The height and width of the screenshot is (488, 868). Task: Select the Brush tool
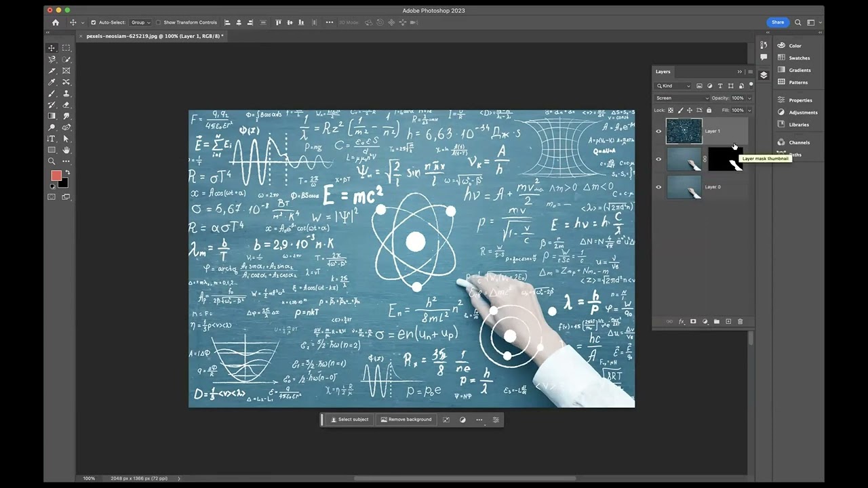tap(52, 94)
